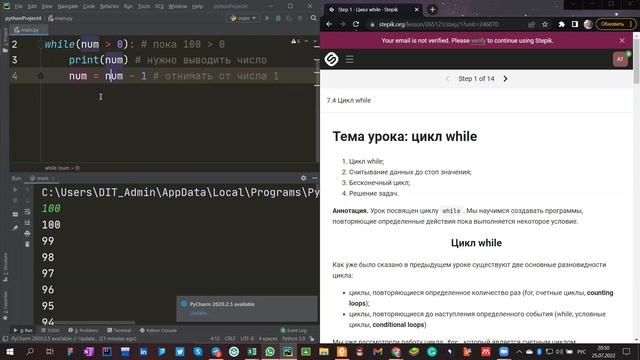
Task: Click the scroll-to-end icon in the Run console
Action: [x=27, y=222]
